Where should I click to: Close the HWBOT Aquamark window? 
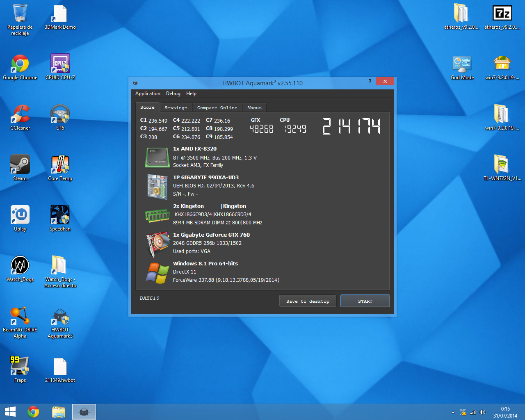coord(385,81)
